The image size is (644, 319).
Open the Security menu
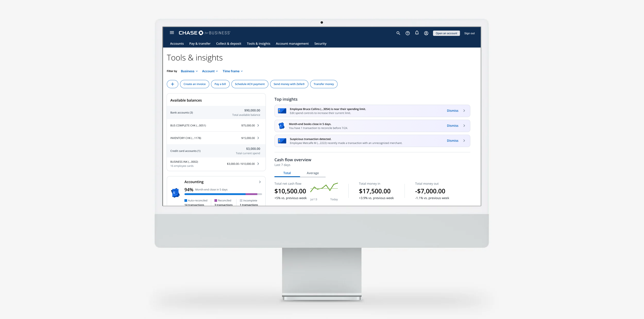pyautogui.click(x=320, y=44)
